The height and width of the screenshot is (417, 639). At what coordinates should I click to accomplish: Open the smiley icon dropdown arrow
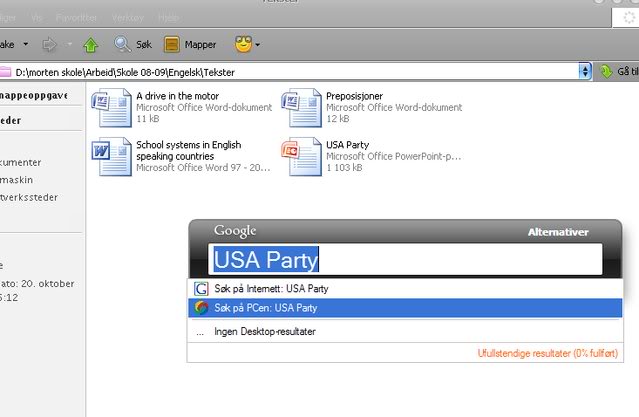(258, 44)
